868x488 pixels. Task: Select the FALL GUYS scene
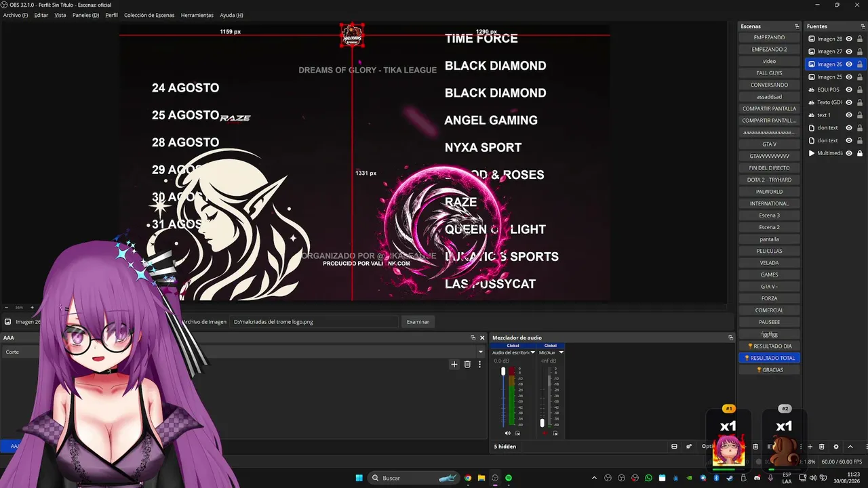tap(769, 73)
